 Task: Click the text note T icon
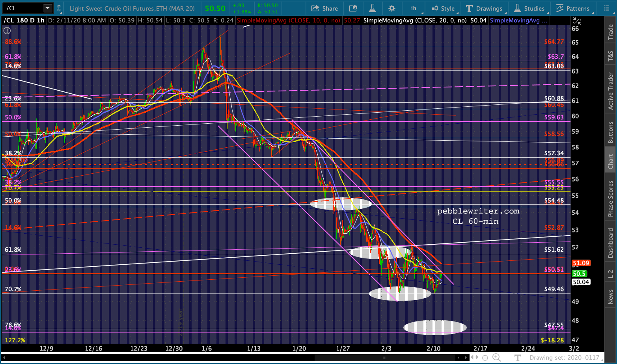(518, 358)
